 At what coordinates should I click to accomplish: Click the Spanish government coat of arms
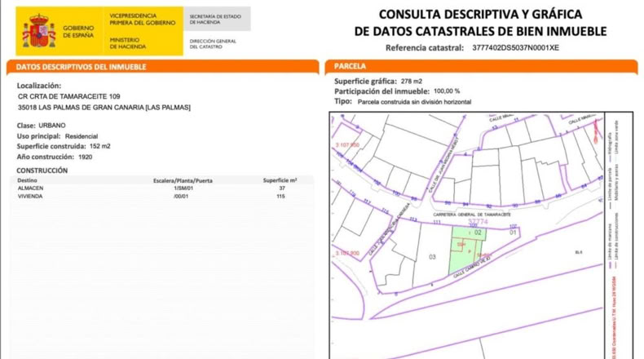(39, 31)
